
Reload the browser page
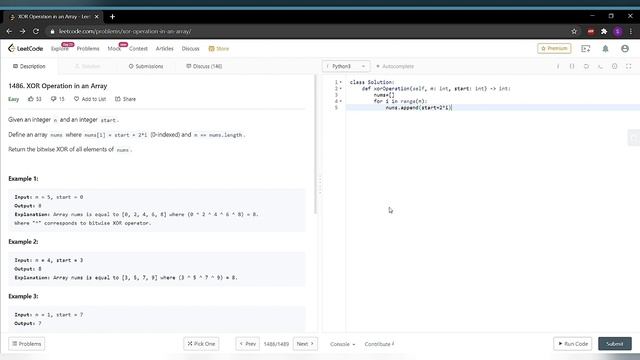(36, 31)
